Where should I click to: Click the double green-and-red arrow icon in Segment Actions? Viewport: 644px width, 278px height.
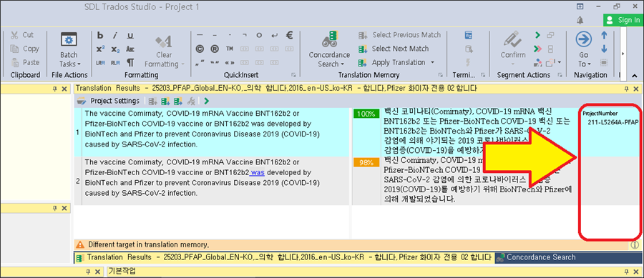pyautogui.click(x=537, y=49)
